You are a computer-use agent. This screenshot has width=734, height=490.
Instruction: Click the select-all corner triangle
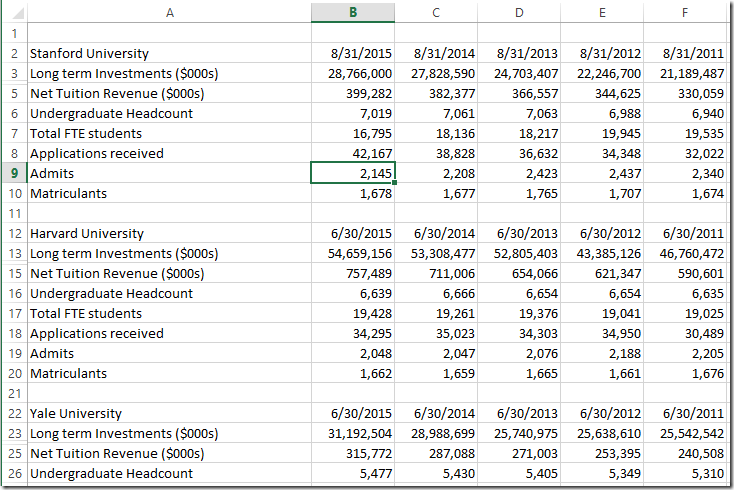[16, 13]
